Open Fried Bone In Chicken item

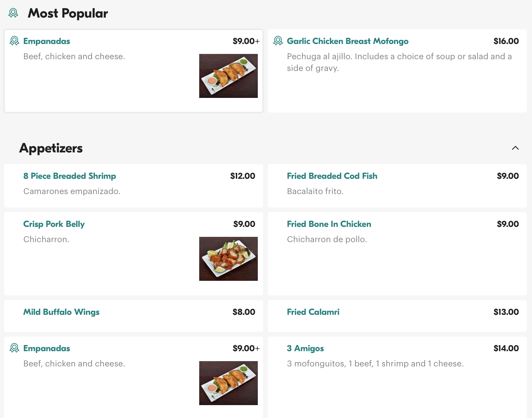pyautogui.click(x=329, y=224)
